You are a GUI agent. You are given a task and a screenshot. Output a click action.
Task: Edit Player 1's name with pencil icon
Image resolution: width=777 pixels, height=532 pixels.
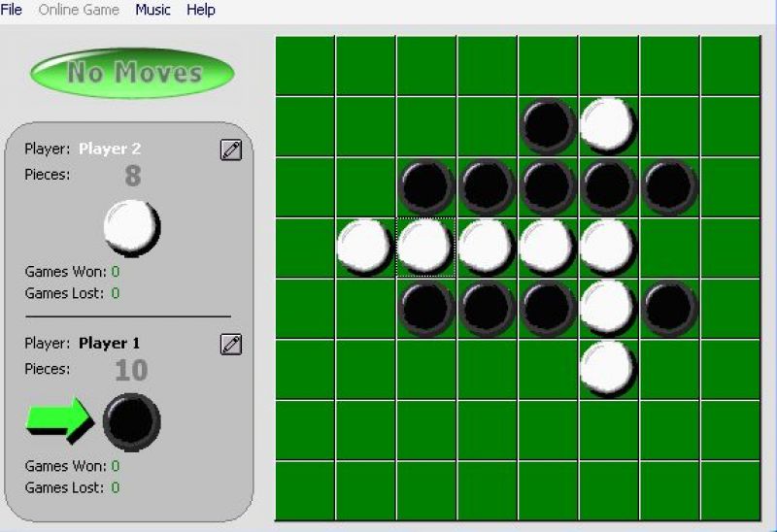[231, 344]
